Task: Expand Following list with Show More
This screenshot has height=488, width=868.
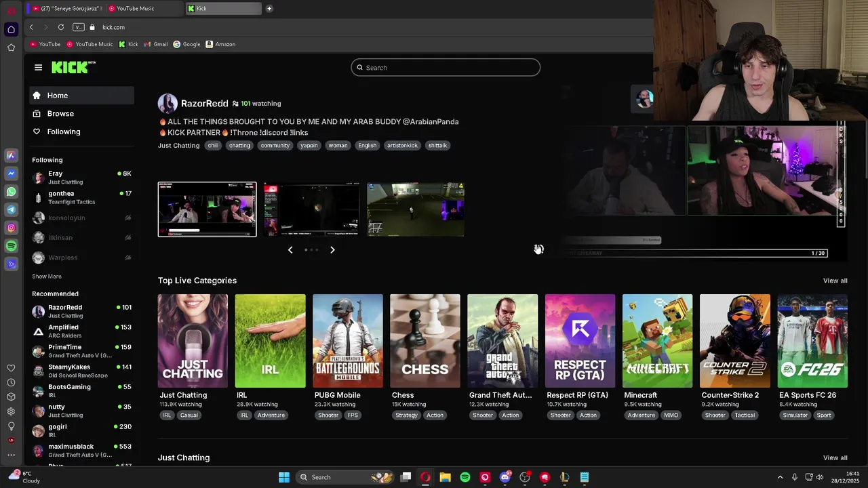Action: [x=47, y=277]
